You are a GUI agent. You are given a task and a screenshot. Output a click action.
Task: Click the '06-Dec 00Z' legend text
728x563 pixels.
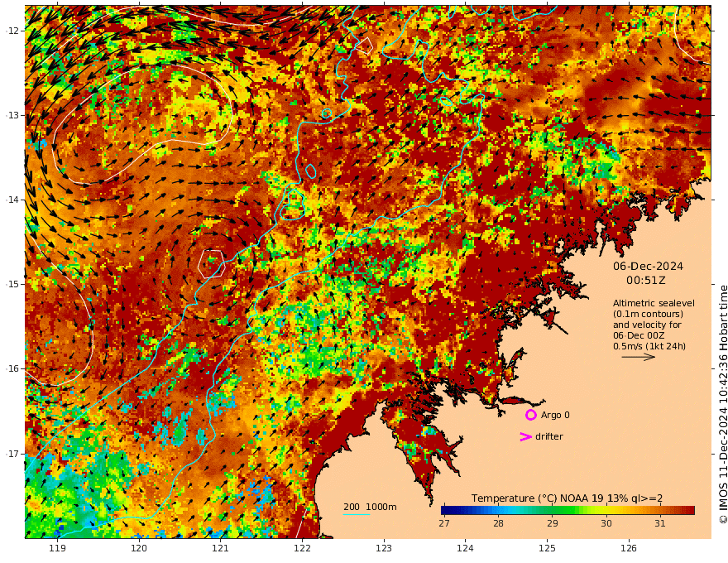point(639,335)
